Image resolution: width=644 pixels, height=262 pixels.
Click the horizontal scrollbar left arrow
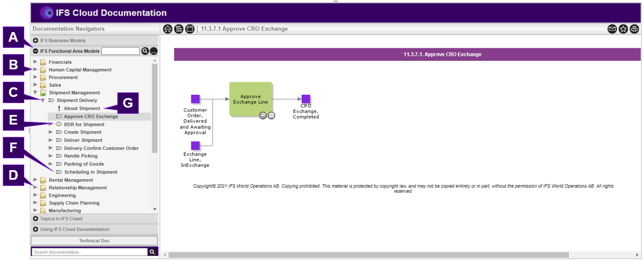coord(165,255)
